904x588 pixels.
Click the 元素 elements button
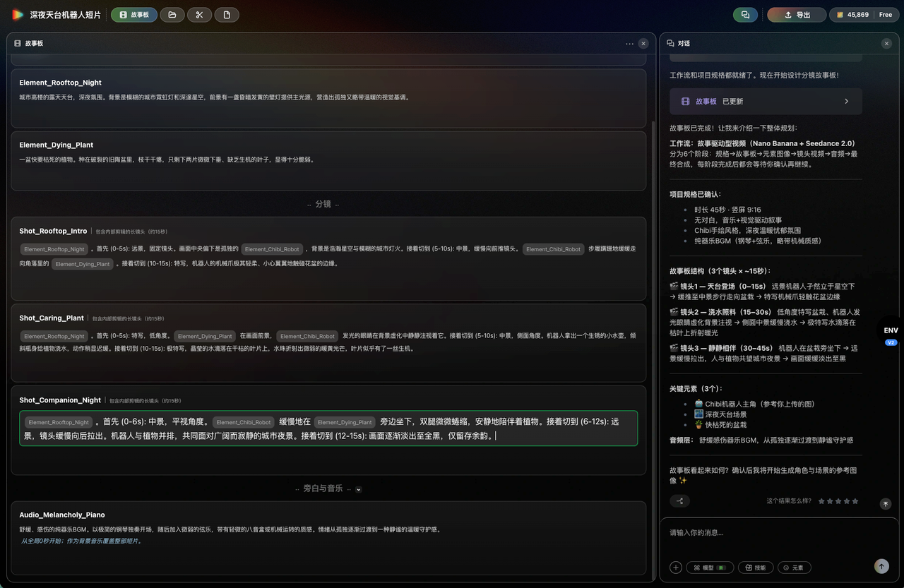coord(794,568)
